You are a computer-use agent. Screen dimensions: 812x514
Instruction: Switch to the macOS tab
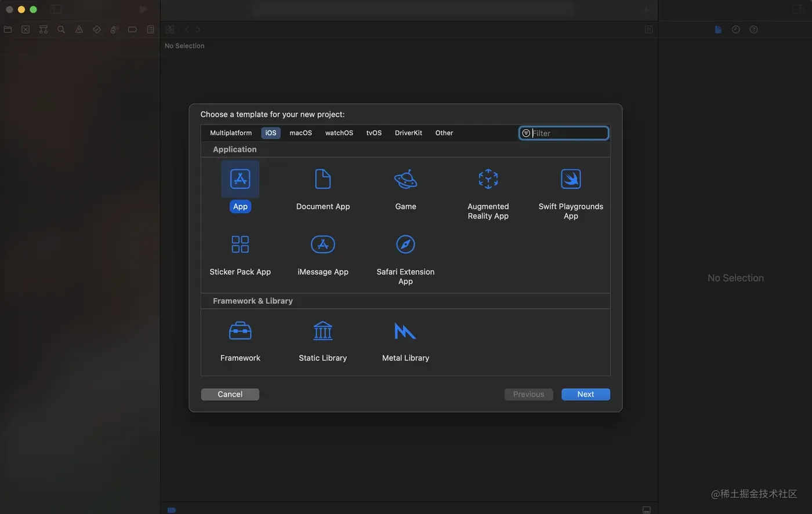(x=300, y=133)
